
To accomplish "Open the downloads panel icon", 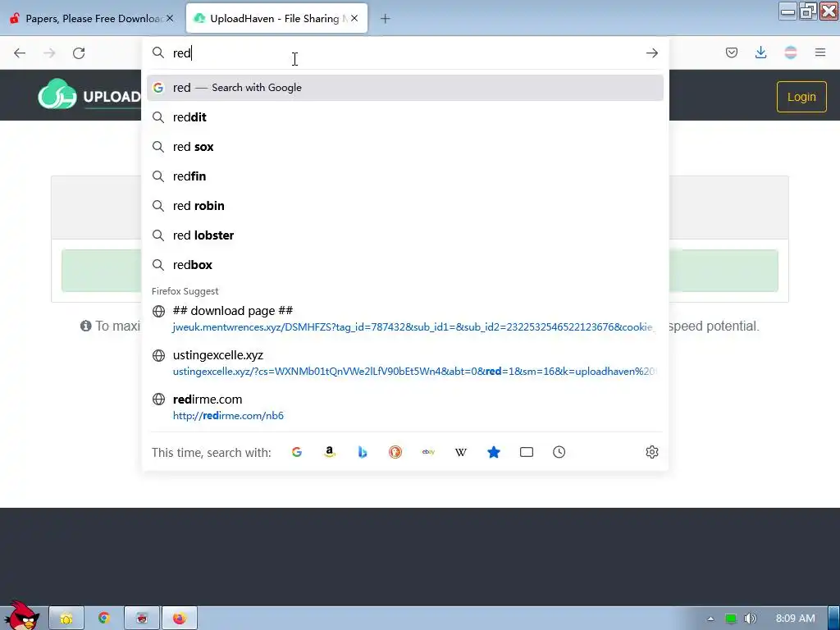I will [x=760, y=52].
